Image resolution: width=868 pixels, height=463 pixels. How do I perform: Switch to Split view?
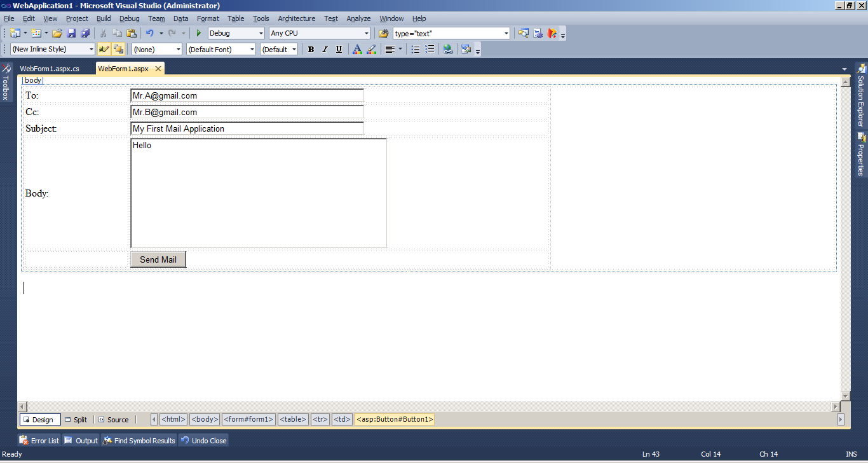(77, 420)
